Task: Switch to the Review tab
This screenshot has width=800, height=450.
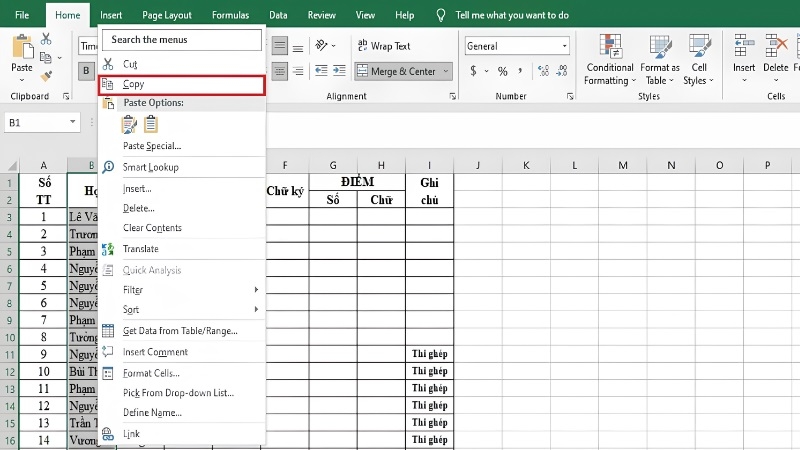Action: (321, 15)
